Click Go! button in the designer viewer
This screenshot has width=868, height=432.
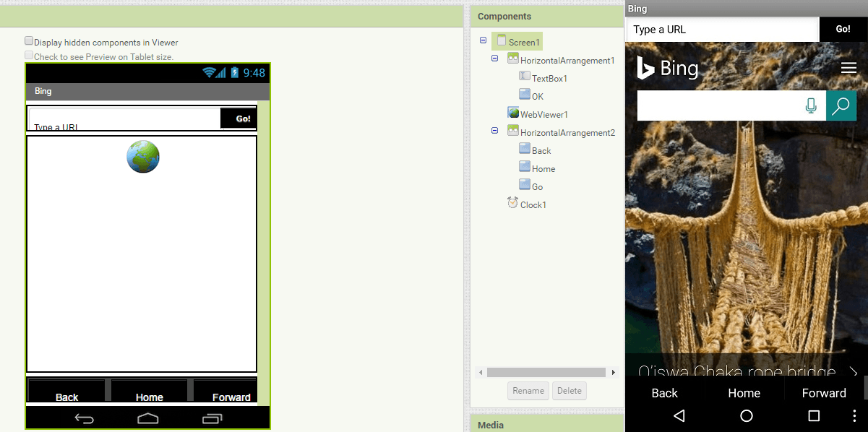click(x=239, y=118)
